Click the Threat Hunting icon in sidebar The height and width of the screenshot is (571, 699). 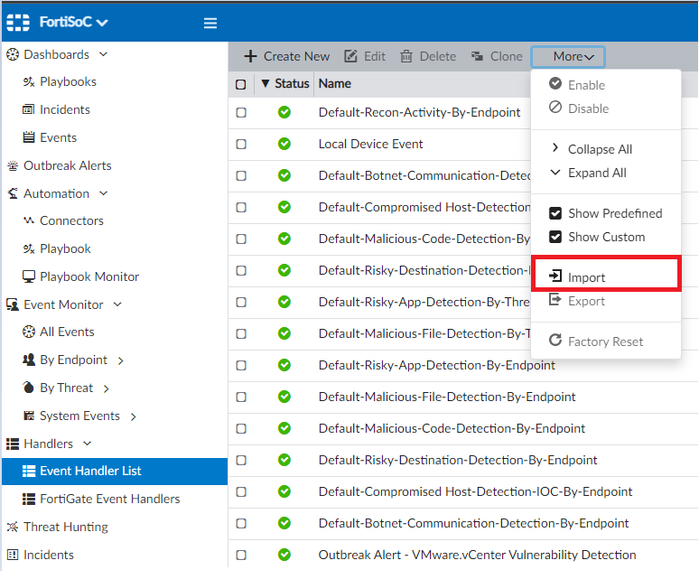tap(12, 527)
